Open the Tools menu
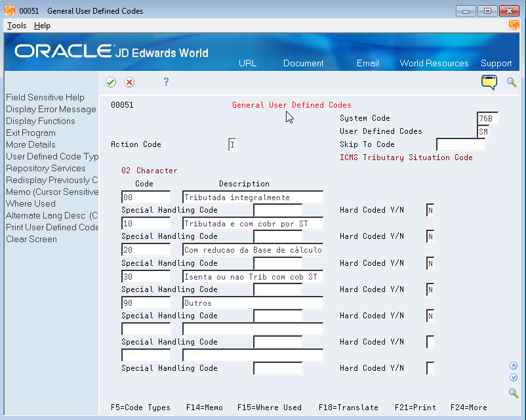 point(16,26)
